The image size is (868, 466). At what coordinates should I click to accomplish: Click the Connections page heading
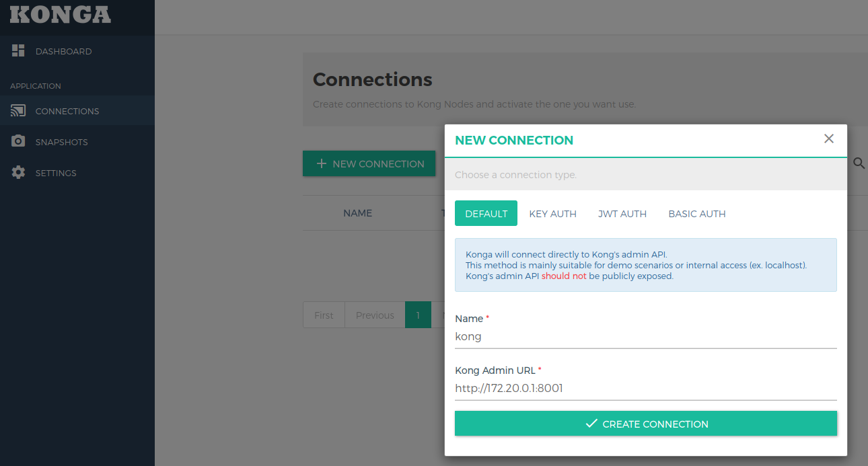pos(373,79)
